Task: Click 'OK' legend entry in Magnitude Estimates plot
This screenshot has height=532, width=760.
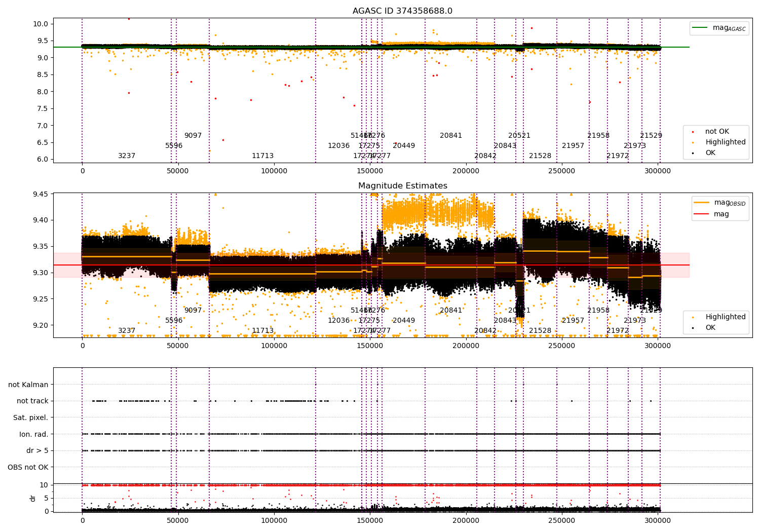Action: click(x=704, y=327)
